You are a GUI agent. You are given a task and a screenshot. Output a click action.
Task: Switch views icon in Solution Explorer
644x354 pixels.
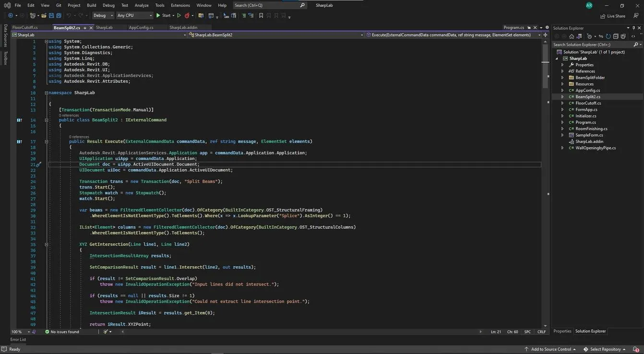tap(579, 36)
